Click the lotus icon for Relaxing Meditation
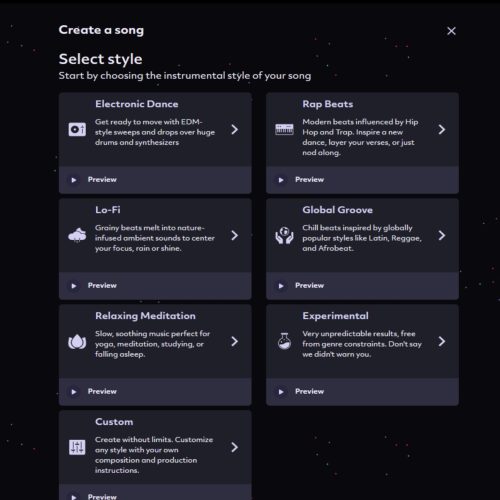 (x=77, y=341)
